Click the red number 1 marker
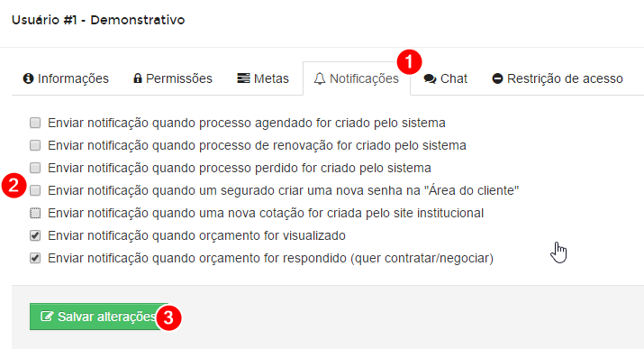This screenshot has height=349, width=644. click(x=409, y=62)
